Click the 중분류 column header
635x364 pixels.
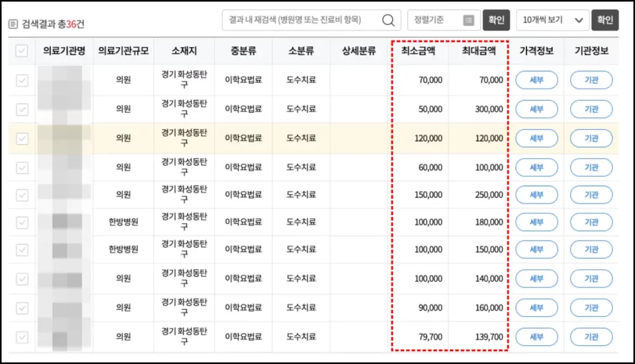click(x=243, y=51)
